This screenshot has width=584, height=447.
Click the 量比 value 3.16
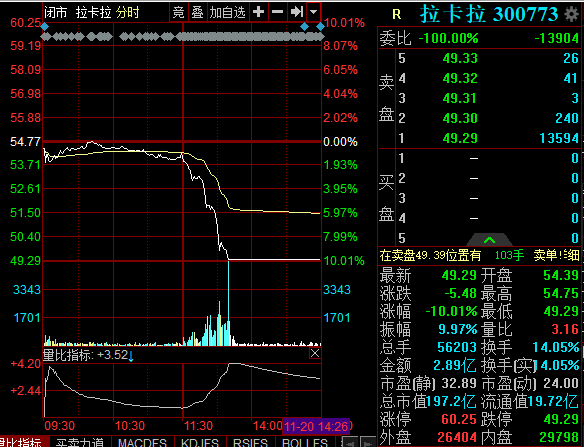(565, 329)
